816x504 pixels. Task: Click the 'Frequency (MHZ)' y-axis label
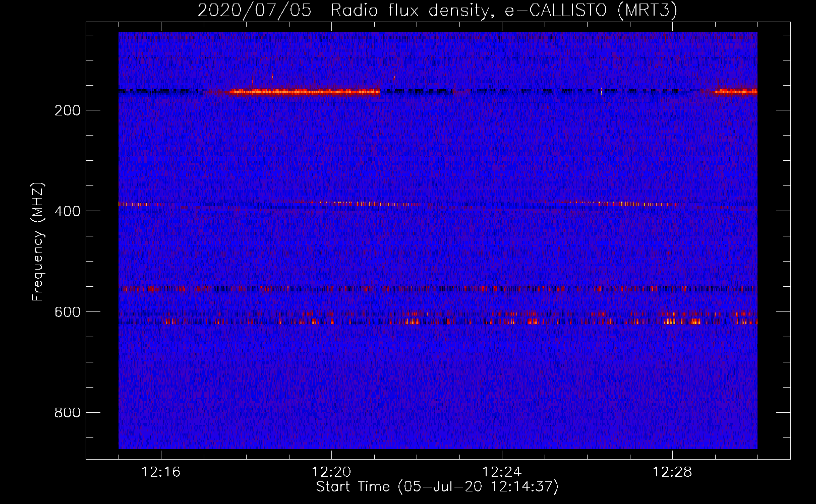[x=38, y=241]
